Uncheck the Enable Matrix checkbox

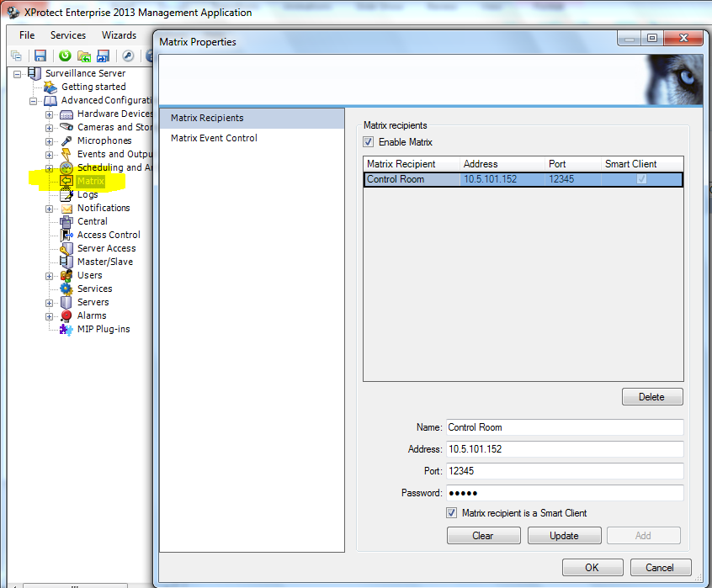[369, 142]
